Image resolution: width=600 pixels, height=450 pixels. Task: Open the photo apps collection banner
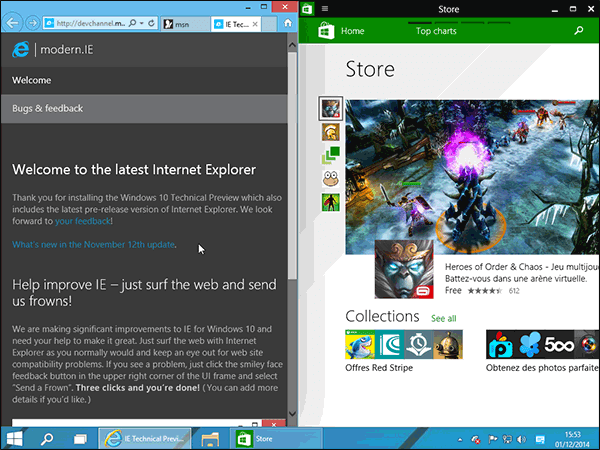click(x=543, y=344)
